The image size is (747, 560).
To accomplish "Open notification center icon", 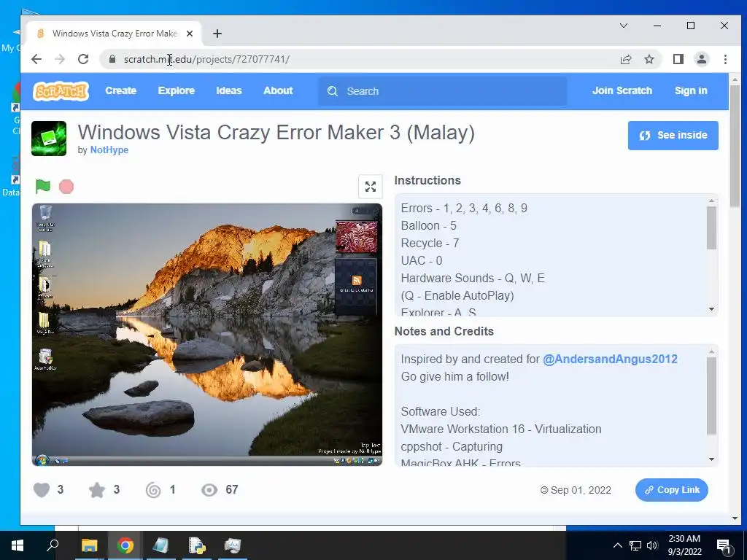I will [x=724, y=546].
